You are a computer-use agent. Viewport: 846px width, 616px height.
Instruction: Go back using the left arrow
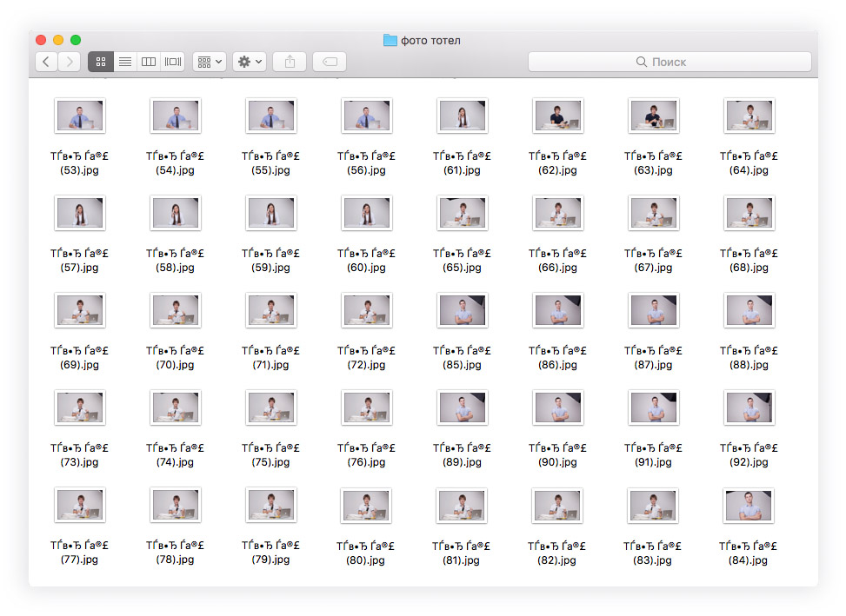point(46,62)
